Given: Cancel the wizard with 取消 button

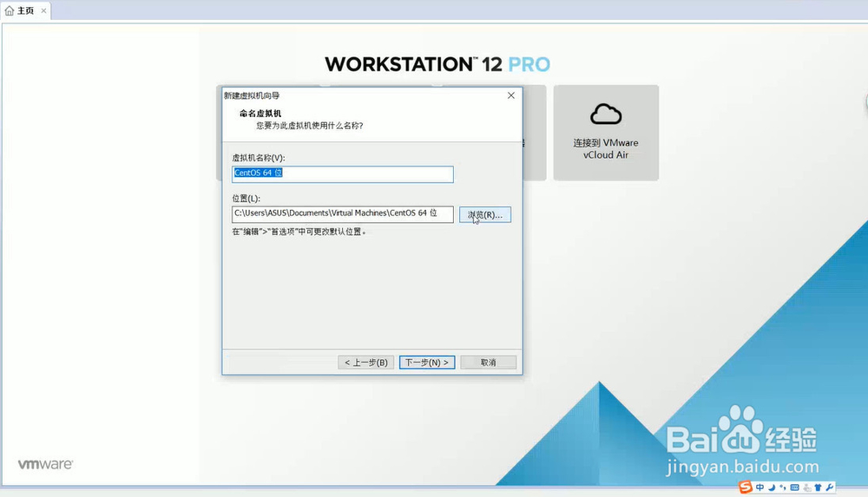Looking at the screenshot, I should pos(488,363).
